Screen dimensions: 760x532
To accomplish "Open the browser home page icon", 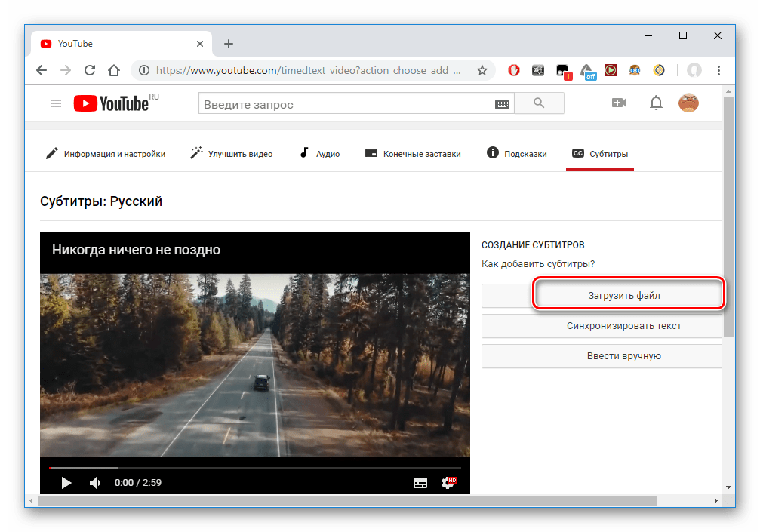I will coord(114,70).
